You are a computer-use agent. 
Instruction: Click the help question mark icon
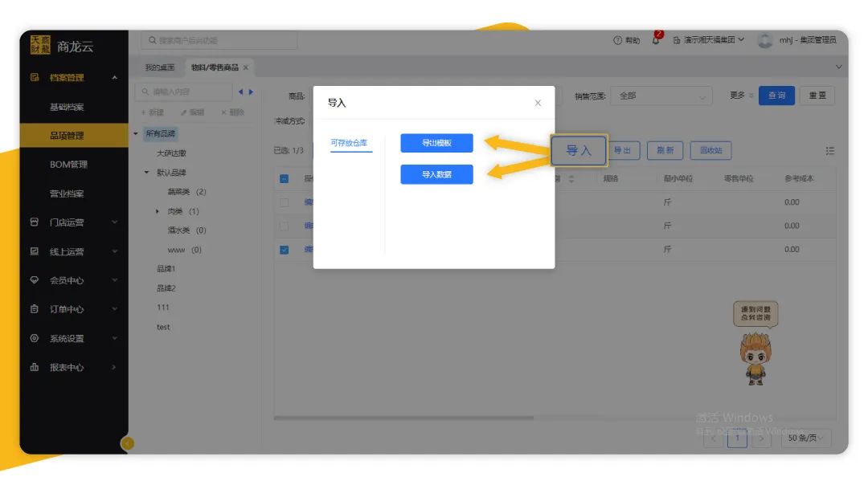click(x=617, y=40)
